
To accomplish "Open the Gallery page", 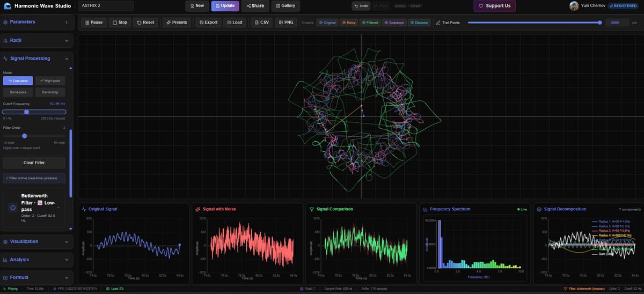I will pyautogui.click(x=285, y=6).
